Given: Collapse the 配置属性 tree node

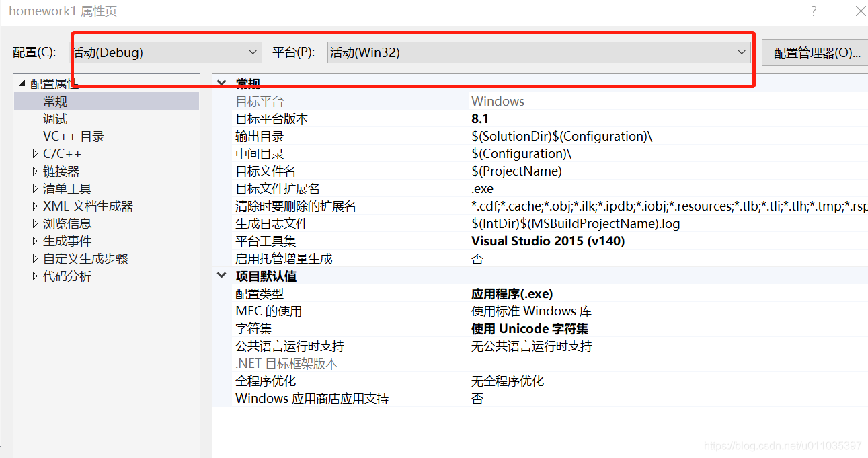Looking at the screenshot, I should 22,84.
